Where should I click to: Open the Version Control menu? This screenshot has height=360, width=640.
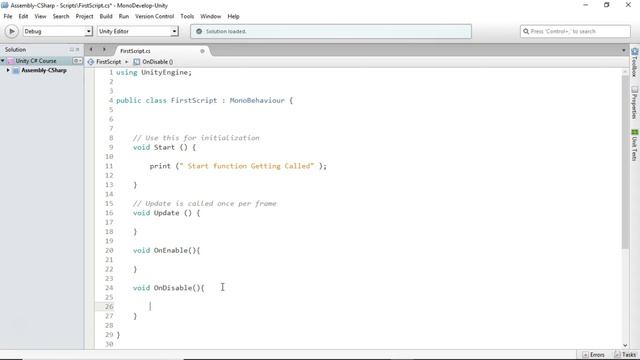[154, 16]
